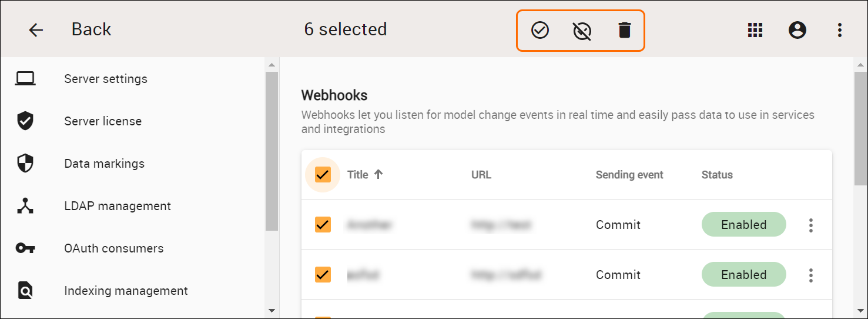This screenshot has height=319, width=868.
Task: Click the sidebar scroll down arrow
Action: [x=272, y=310]
